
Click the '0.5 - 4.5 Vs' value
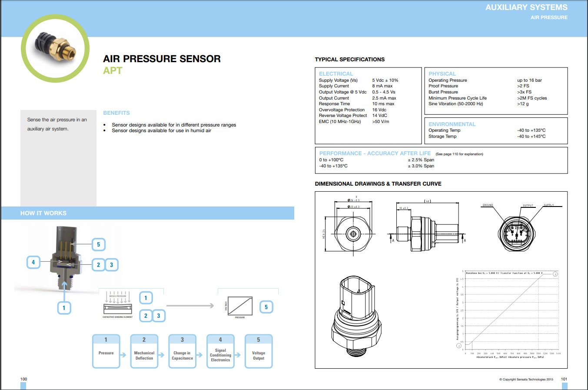(x=384, y=92)
